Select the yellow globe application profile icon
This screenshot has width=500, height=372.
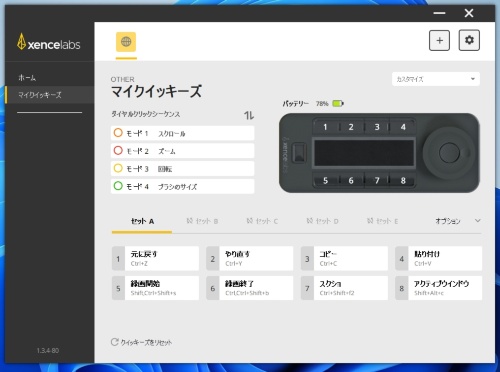point(126,42)
